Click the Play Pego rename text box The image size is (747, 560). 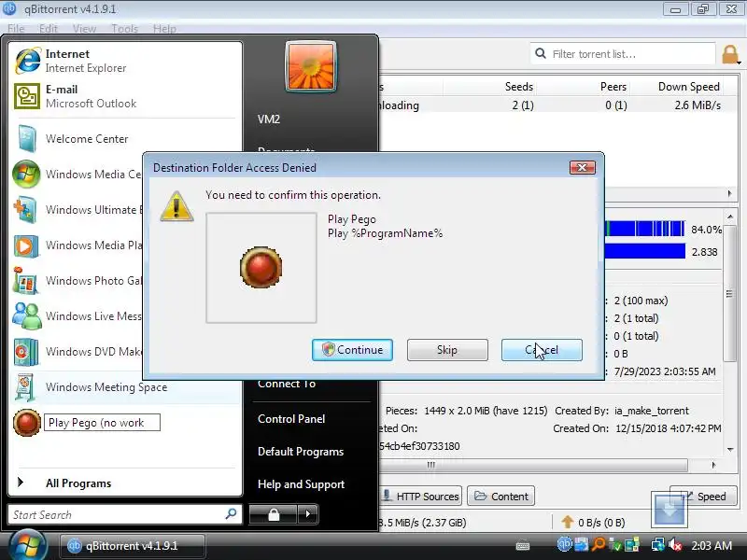coord(102,423)
